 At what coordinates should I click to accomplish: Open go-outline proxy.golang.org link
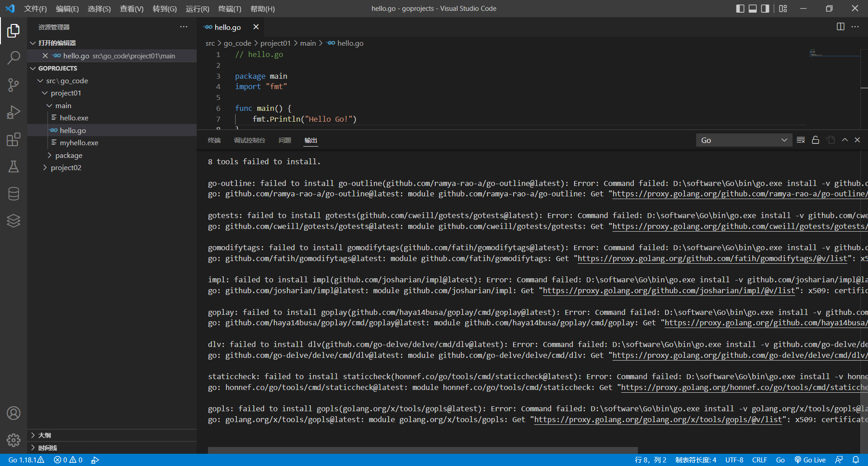click(740, 194)
